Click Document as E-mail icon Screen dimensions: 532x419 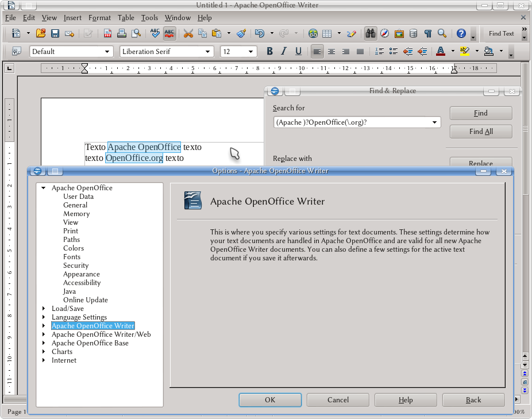[69, 33]
